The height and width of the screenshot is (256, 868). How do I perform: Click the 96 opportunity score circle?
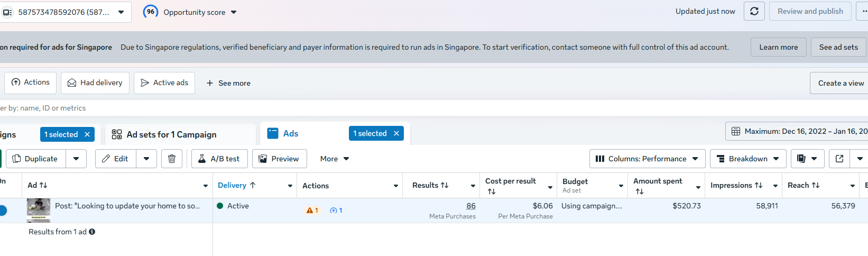tap(151, 12)
